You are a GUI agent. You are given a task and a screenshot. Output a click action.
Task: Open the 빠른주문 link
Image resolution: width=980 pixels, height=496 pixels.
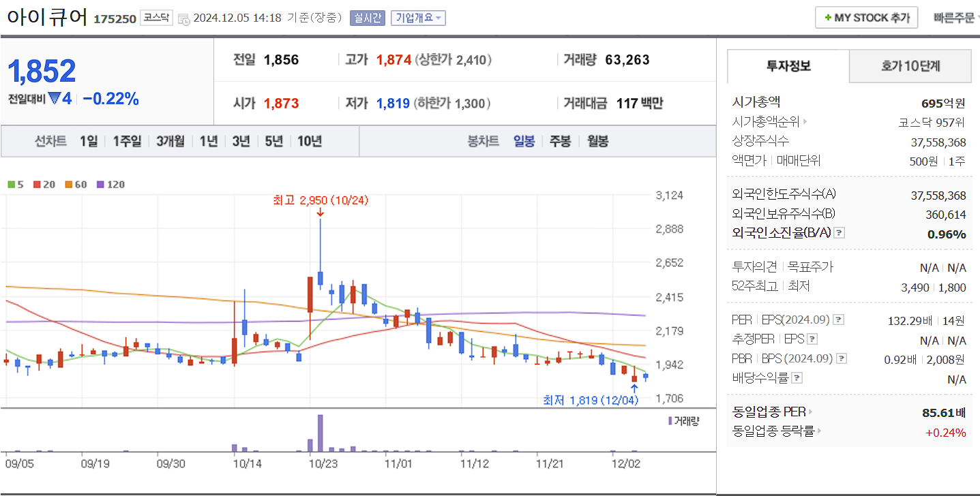tap(953, 17)
